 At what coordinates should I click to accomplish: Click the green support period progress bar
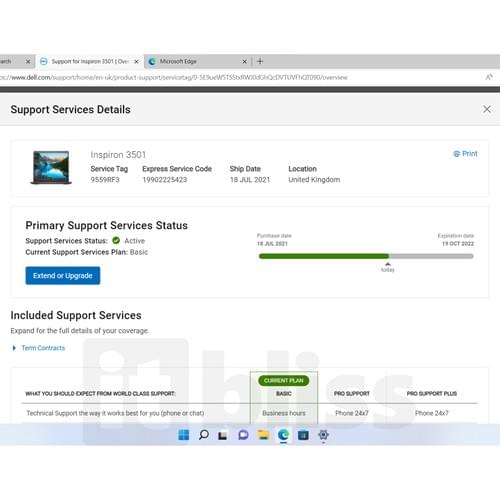point(324,256)
